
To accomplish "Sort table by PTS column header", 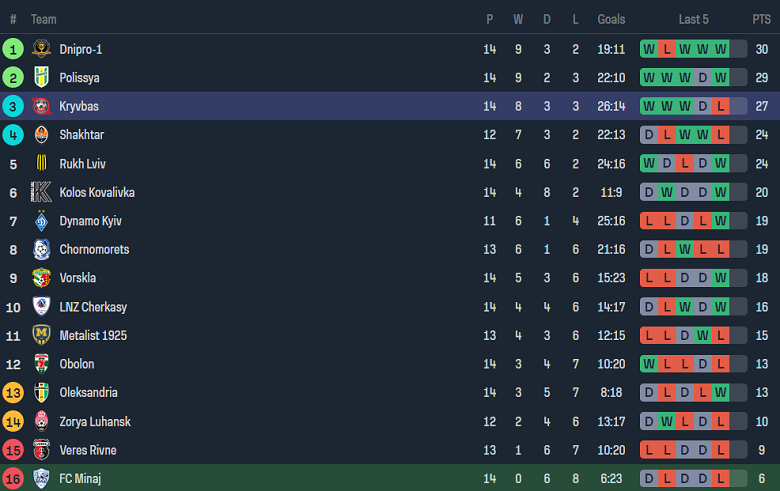I will pos(761,19).
